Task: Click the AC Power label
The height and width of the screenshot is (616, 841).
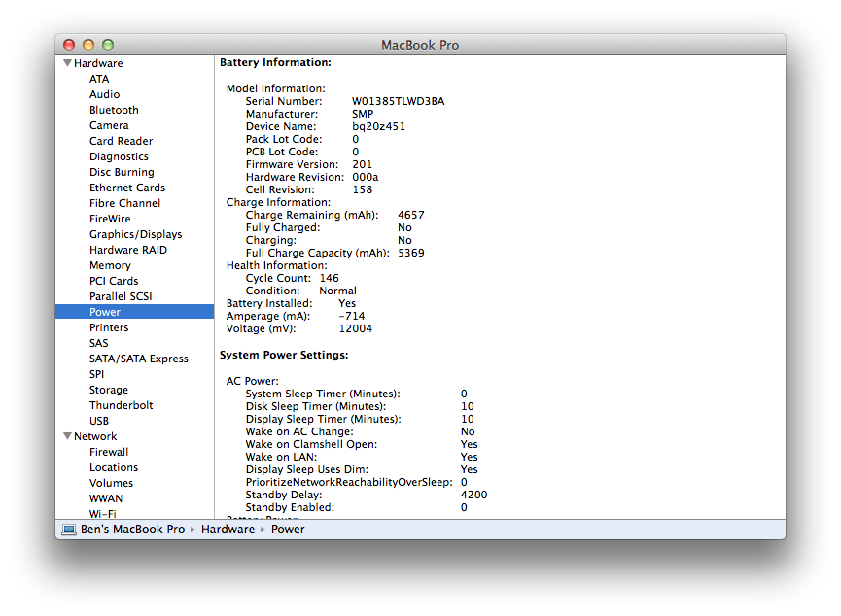Action: pos(252,381)
